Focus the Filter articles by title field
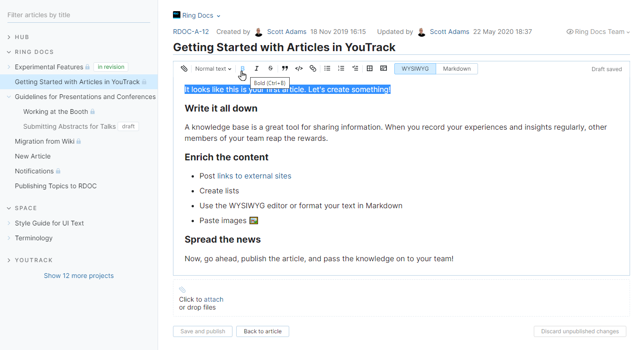 79,15
